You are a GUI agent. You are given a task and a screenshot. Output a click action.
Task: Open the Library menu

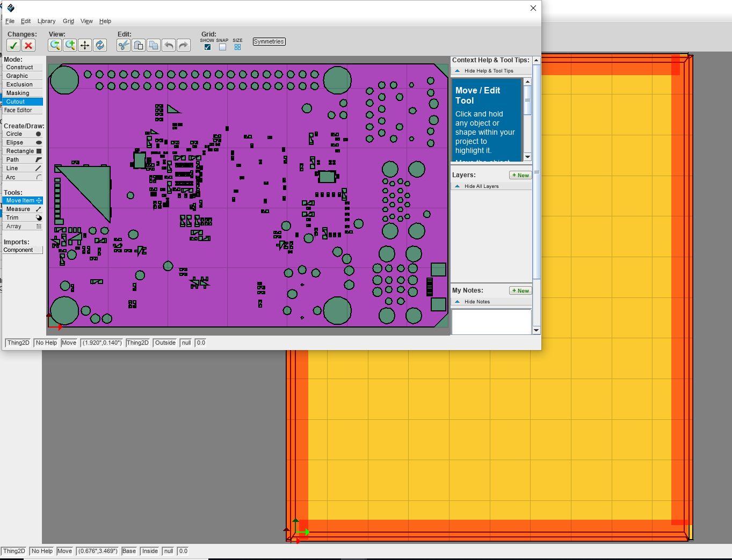[x=46, y=21]
